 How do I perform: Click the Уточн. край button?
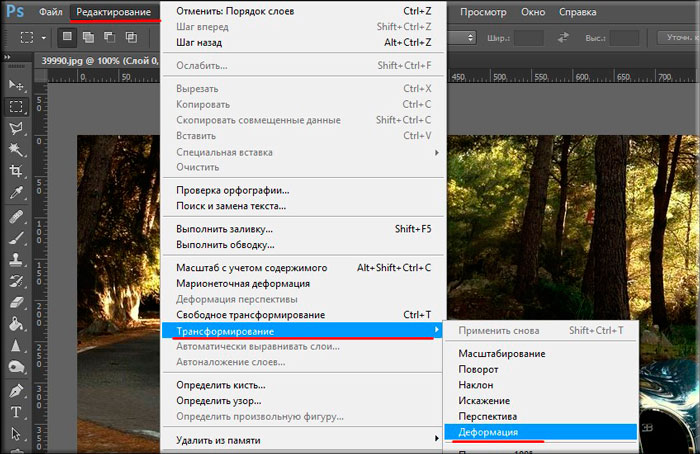(x=679, y=37)
